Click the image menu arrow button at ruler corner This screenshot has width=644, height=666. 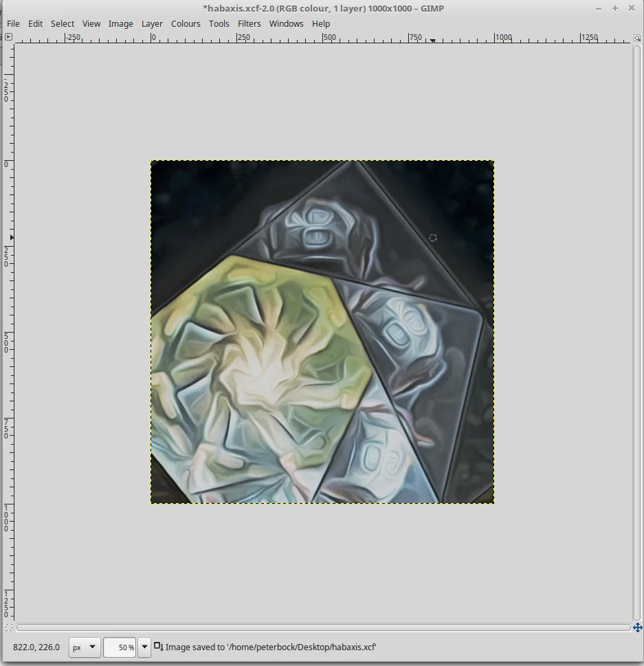[8, 37]
